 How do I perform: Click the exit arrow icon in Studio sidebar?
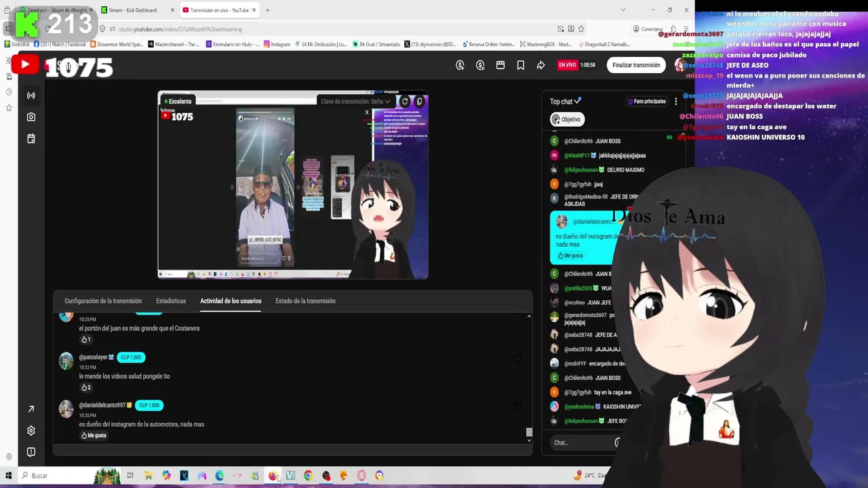[x=31, y=409]
